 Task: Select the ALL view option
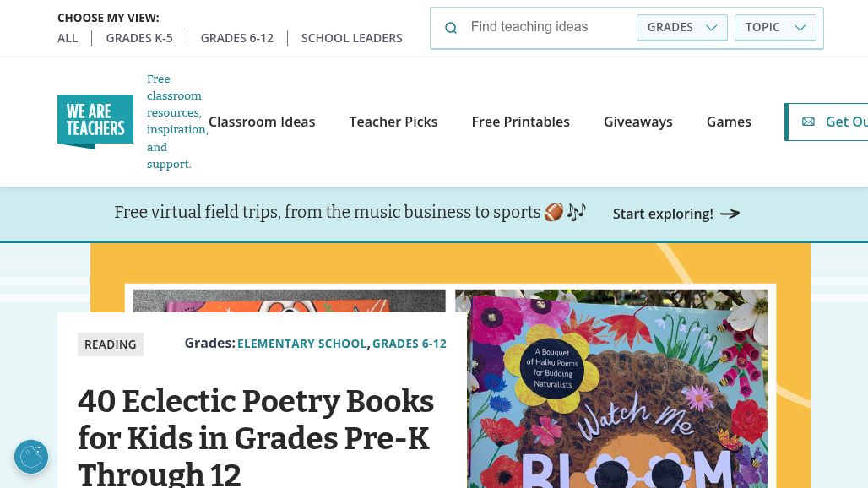(68, 38)
